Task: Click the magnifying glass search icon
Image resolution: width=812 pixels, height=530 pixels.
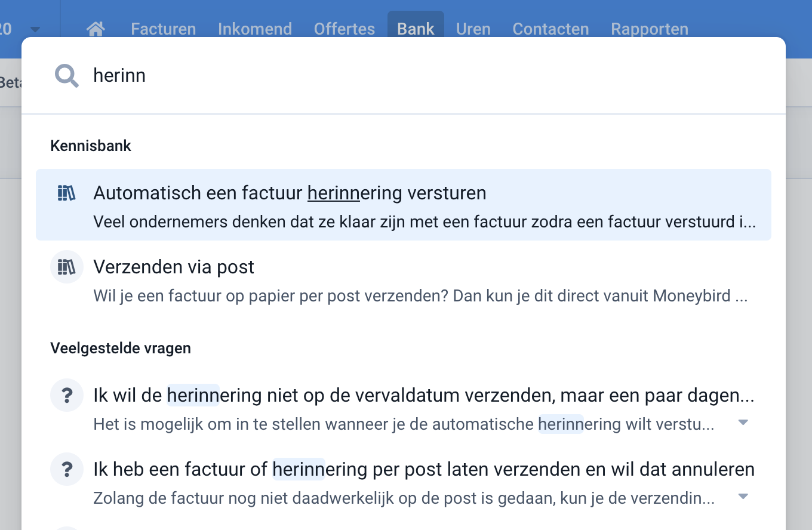Action: (66, 76)
